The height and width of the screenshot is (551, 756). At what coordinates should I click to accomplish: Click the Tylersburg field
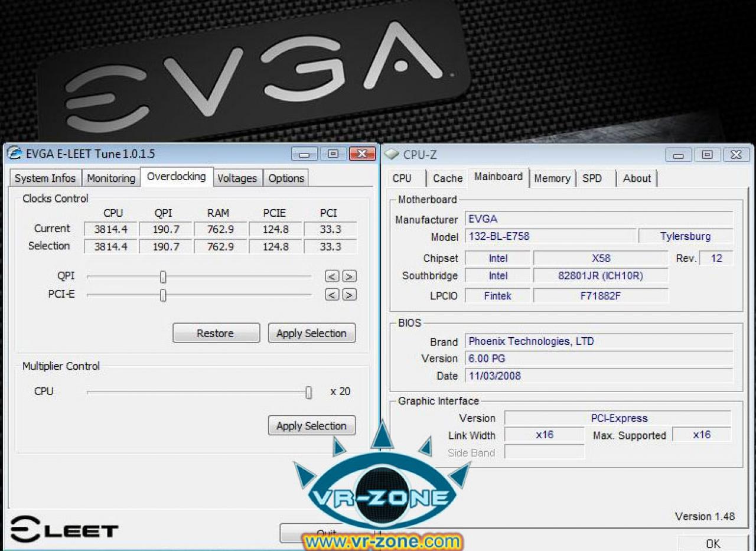coord(686,236)
